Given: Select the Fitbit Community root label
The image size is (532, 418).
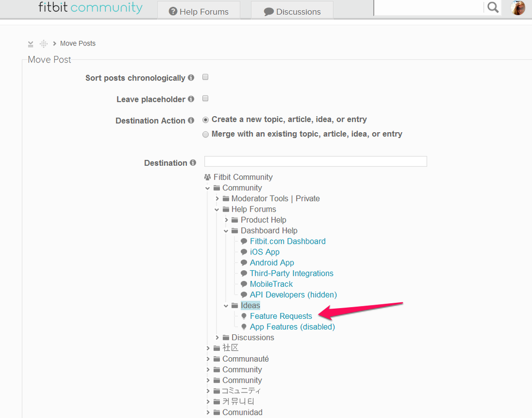Looking at the screenshot, I should [243, 177].
